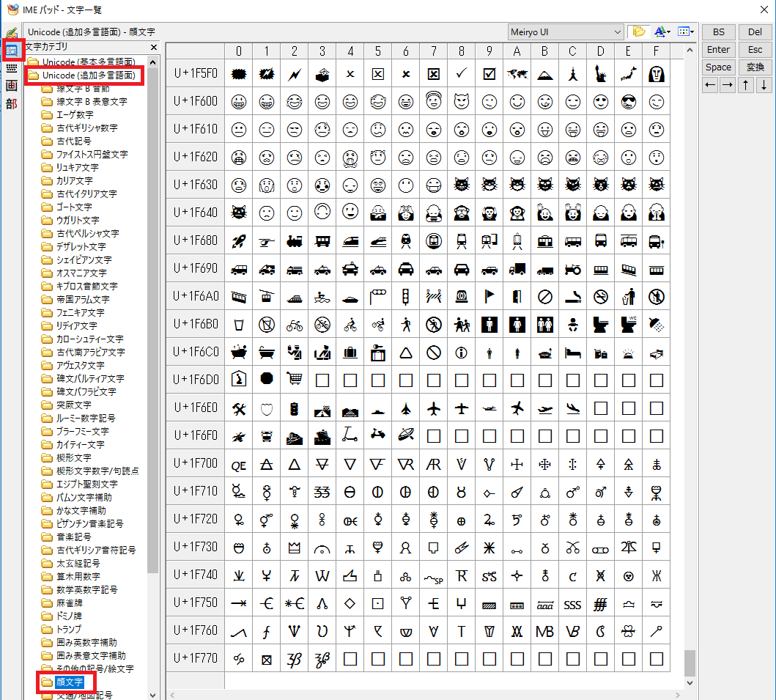Click the Esc button
This screenshot has height=700, width=776.
(x=755, y=50)
